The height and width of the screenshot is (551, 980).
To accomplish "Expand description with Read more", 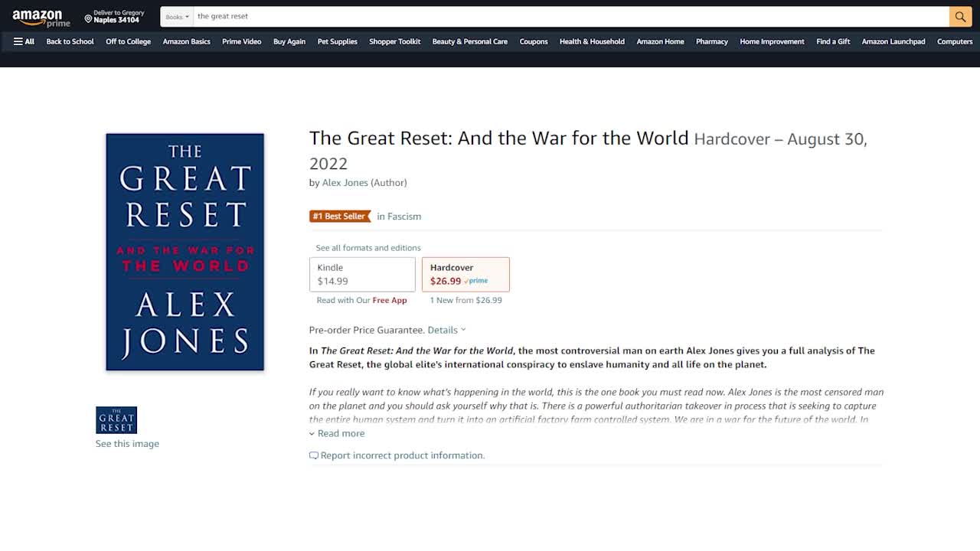I will click(x=337, y=434).
